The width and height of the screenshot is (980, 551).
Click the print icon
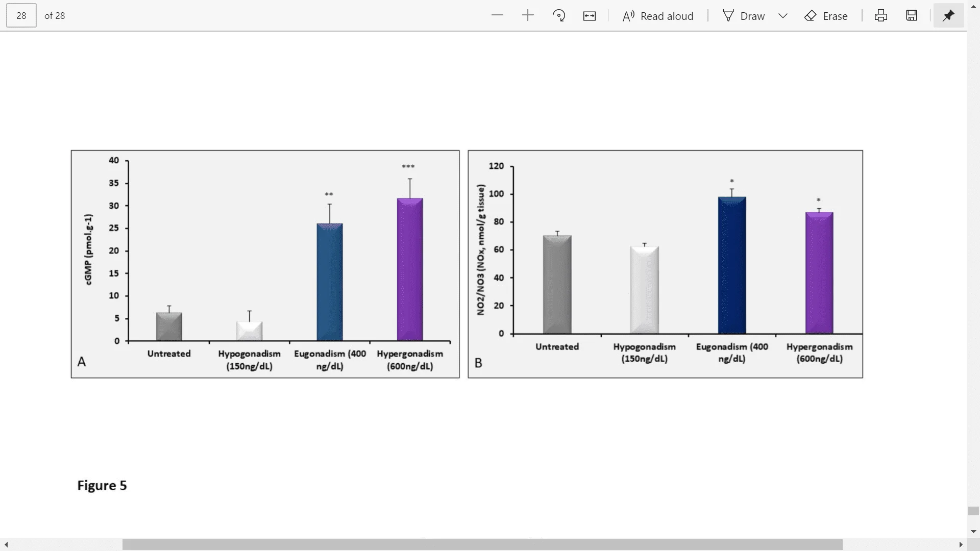[881, 15]
